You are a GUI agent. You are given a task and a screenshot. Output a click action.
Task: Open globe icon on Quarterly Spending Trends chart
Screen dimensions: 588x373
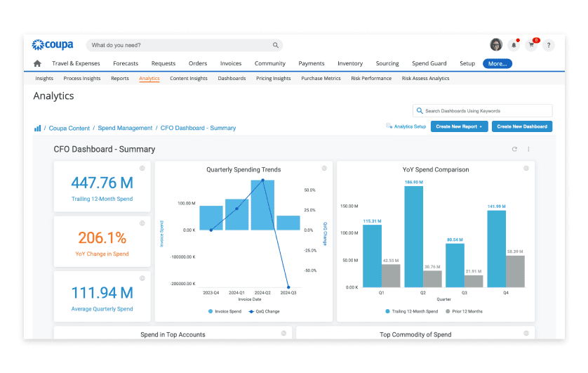[324, 168]
